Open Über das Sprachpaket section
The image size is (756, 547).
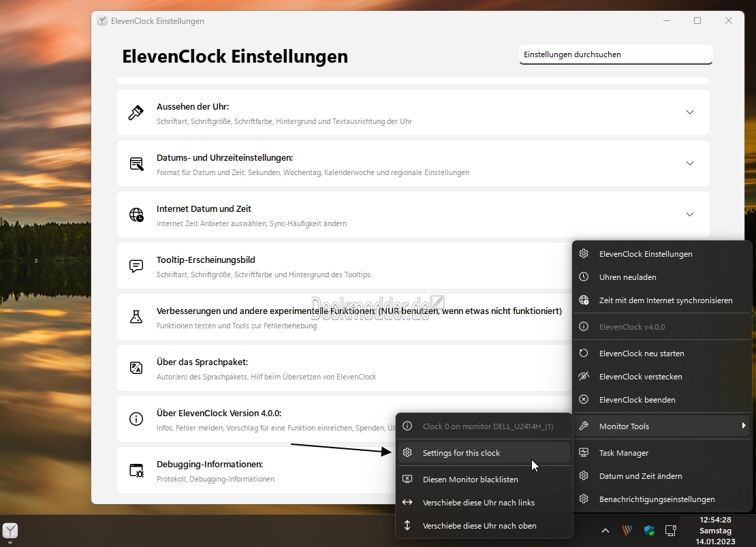(x=344, y=368)
